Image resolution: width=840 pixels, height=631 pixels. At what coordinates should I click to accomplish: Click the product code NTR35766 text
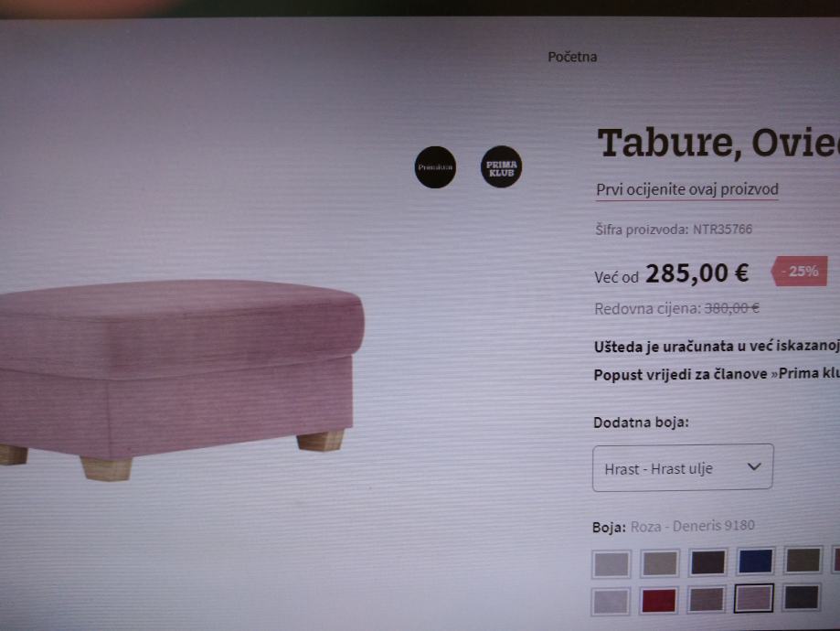point(723,230)
